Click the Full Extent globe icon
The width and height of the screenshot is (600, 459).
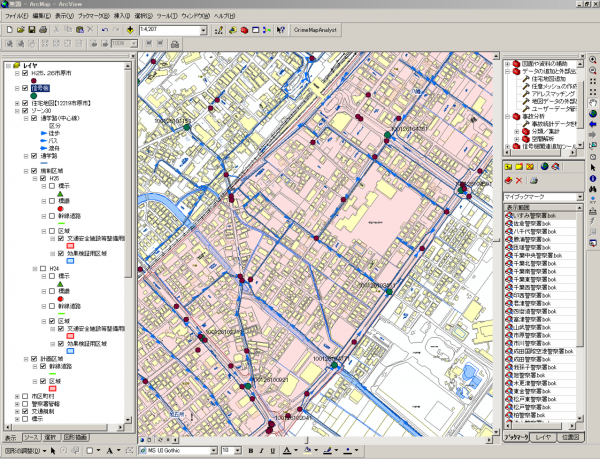[x=594, y=114]
